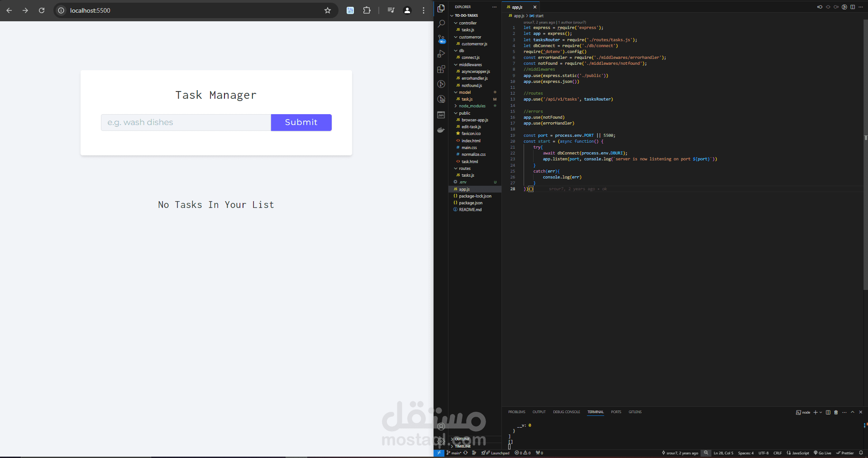Close the app.js editor tab
868x458 pixels.
click(x=535, y=7)
